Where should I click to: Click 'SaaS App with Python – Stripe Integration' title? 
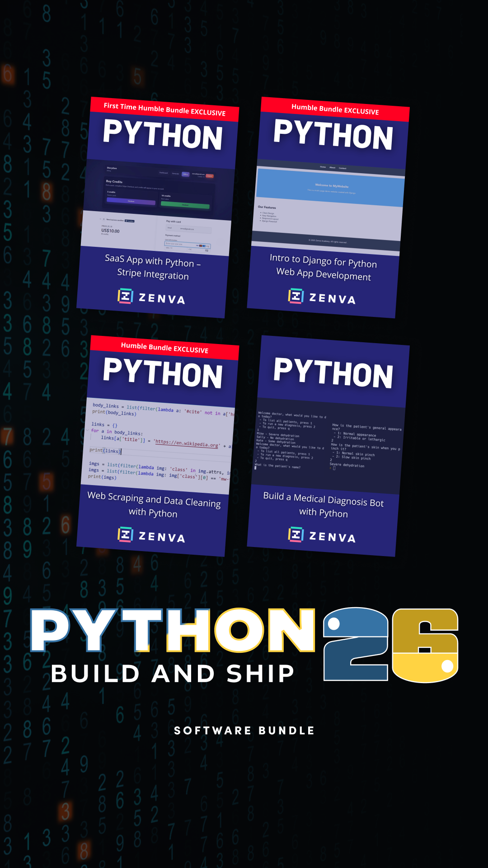pos(153,267)
